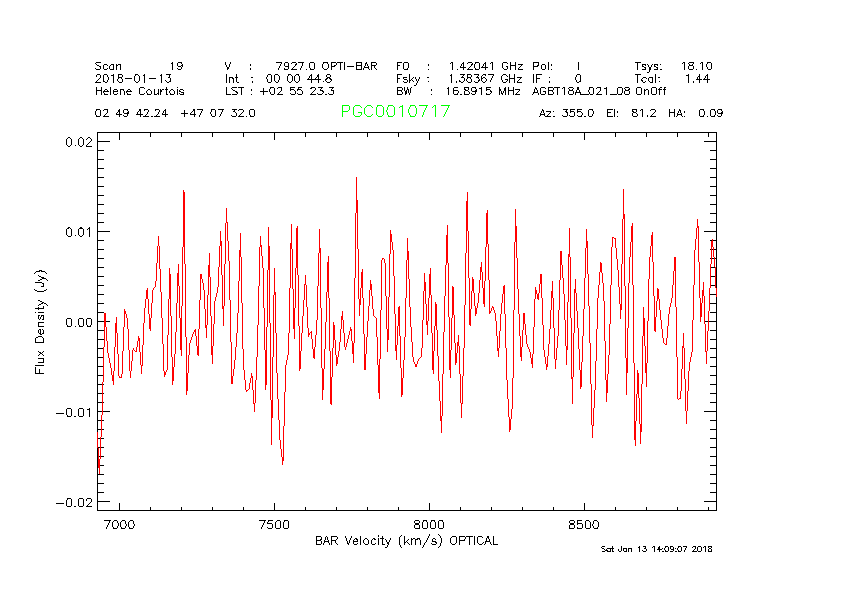Click the BW 16.8915 MHz bandwidth text
This screenshot has height=595, width=842.
pyautogui.click(x=458, y=91)
